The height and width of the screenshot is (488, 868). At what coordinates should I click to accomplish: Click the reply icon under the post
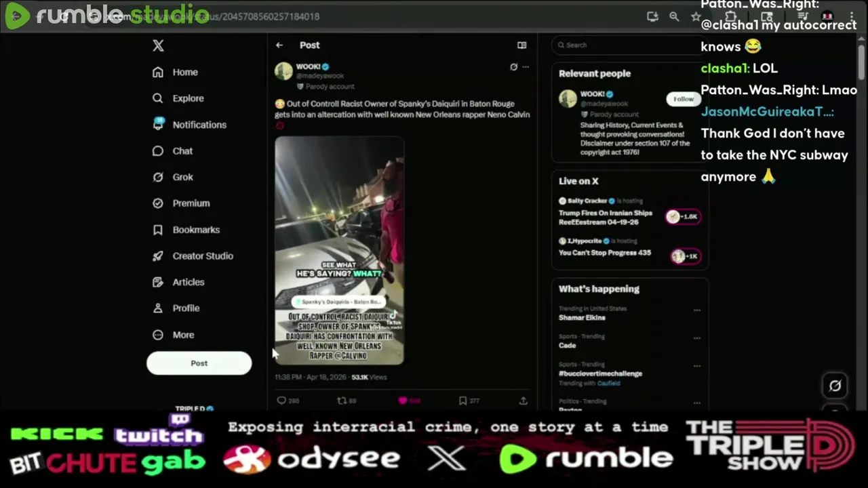pos(281,401)
